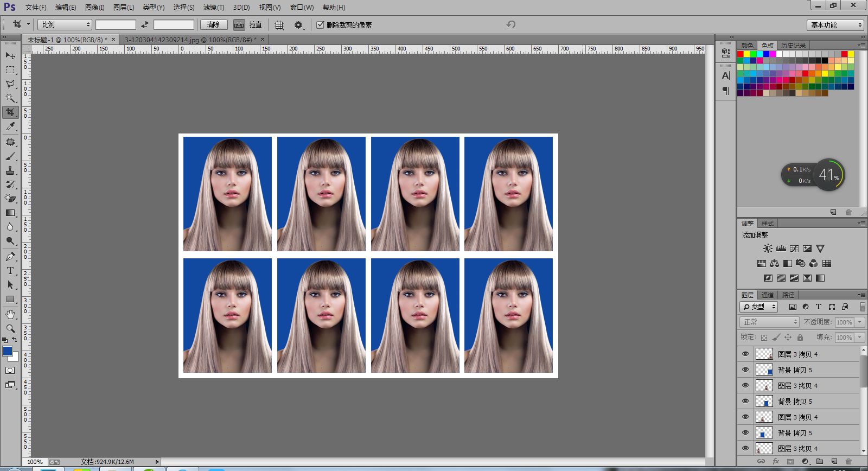Click the crop overlay grid options icon
The height and width of the screenshot is (471, 868).
279,25
